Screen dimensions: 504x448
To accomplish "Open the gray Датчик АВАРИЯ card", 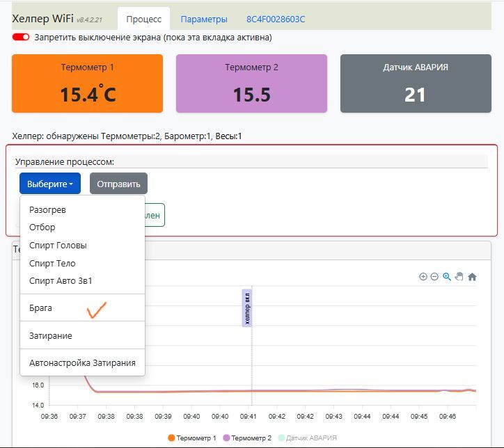I will coord(416,83).
